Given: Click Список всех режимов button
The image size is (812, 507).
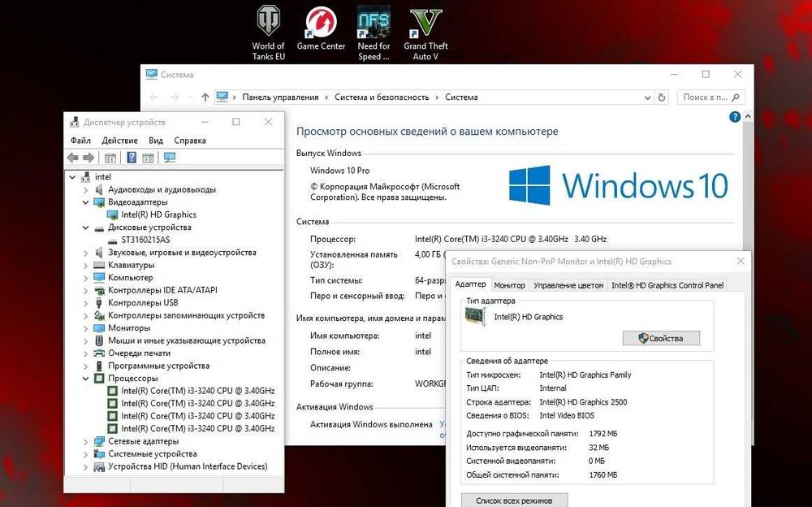Looking at the screenshot, I should 514,500.
